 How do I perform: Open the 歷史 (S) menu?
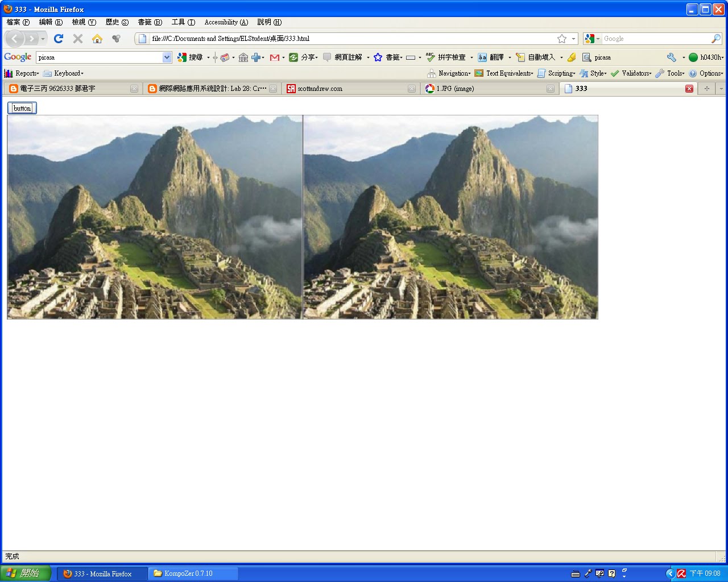[x=117, y=22]
